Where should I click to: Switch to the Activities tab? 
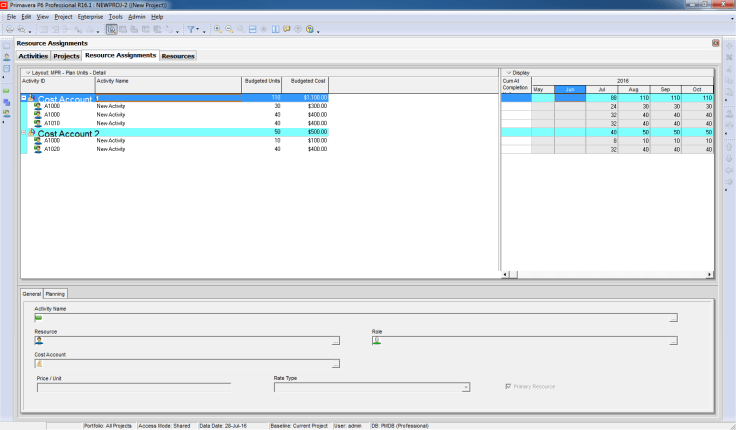[x=33, y=56]
